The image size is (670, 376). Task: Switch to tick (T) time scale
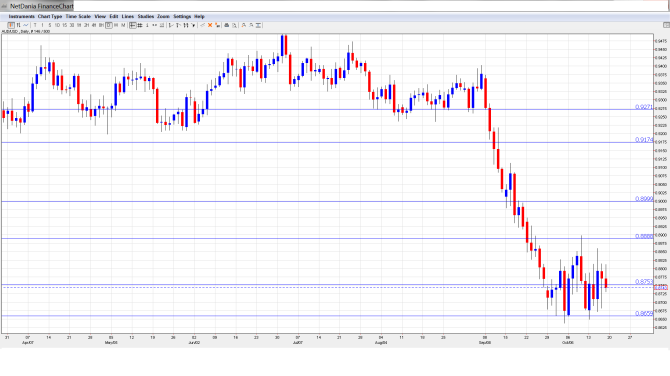coord(35,25)
